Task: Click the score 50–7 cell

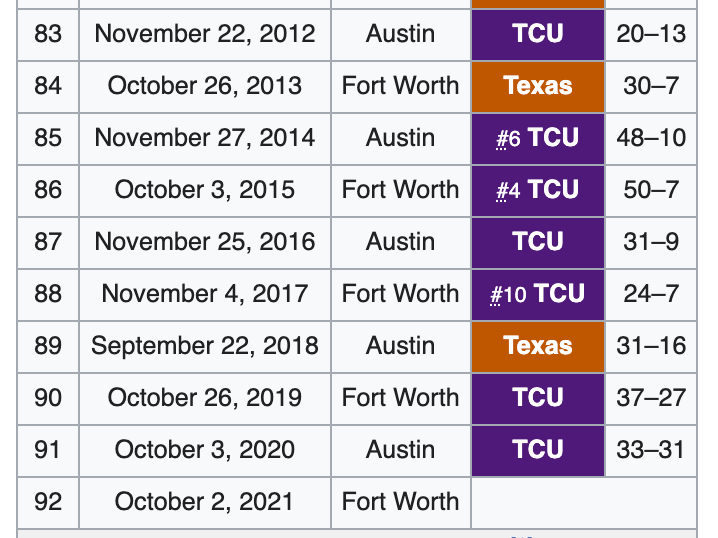Action: [x=651, y=191]
